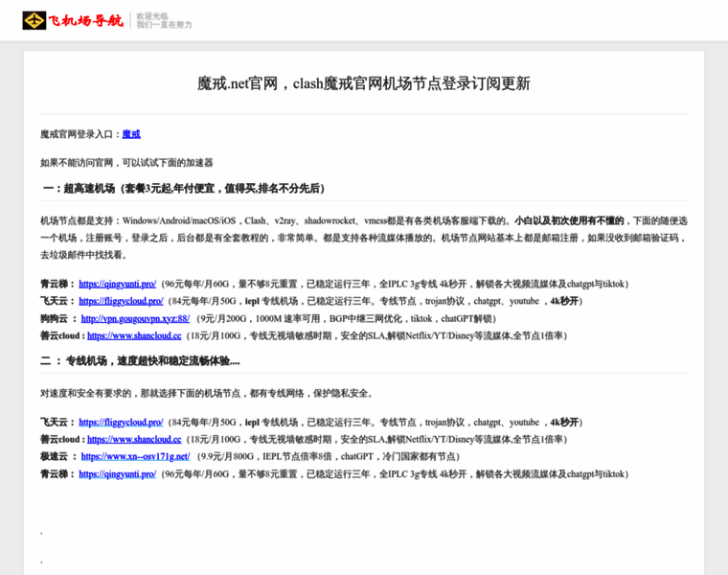
Task: Click the description 9.9元/月800G
Action: 329,456
